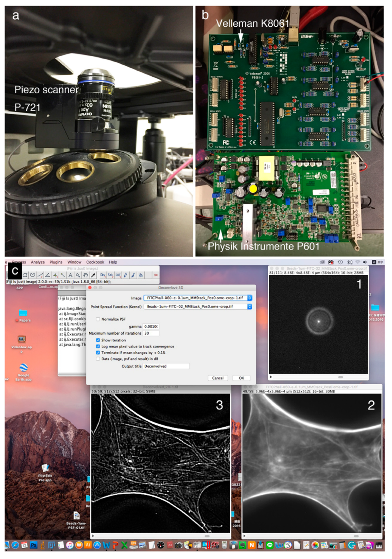The height and width of the screenshot is (559, 392).
Task: Click the Output title text field
Action: [166, 366]
